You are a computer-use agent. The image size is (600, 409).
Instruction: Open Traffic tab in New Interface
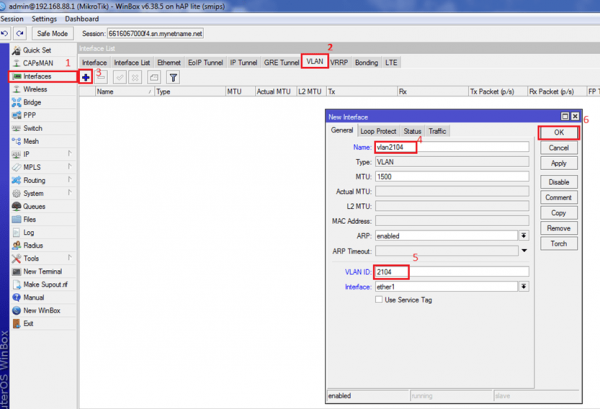(x=437, y=131)
